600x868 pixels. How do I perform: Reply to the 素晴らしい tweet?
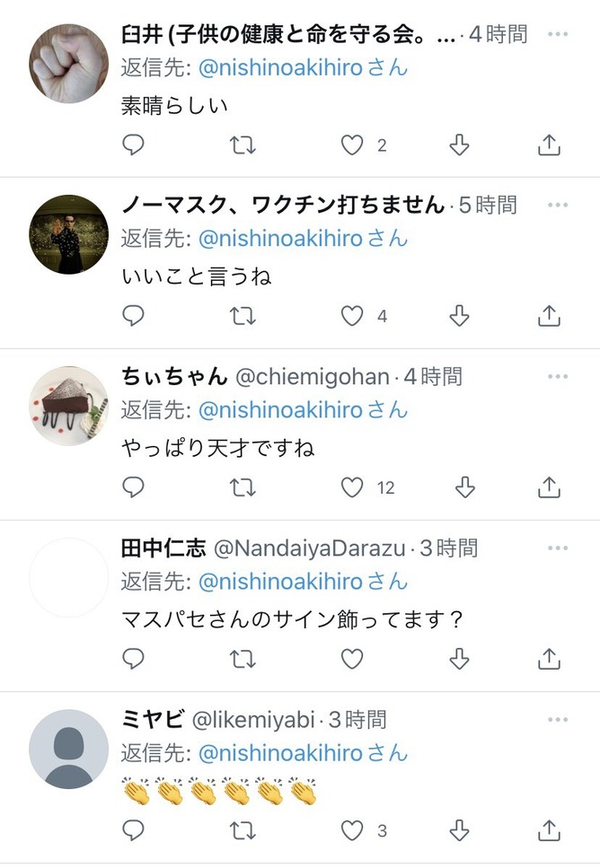point(133,145)
